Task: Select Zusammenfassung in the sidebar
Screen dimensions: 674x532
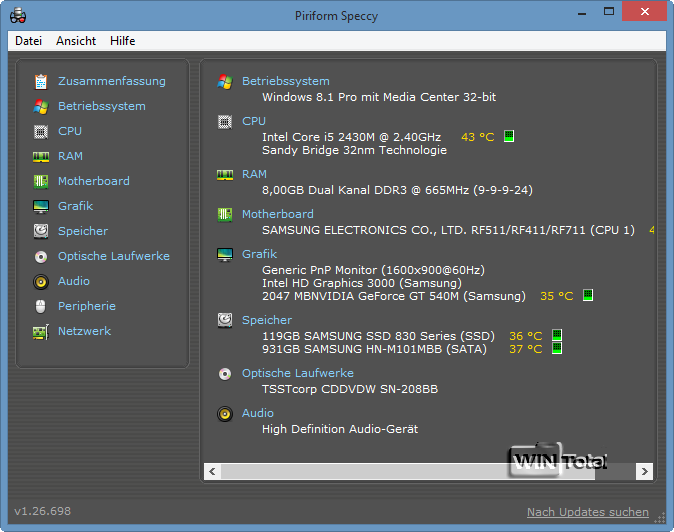Action: pyautogui.click(x=112, y=81)
